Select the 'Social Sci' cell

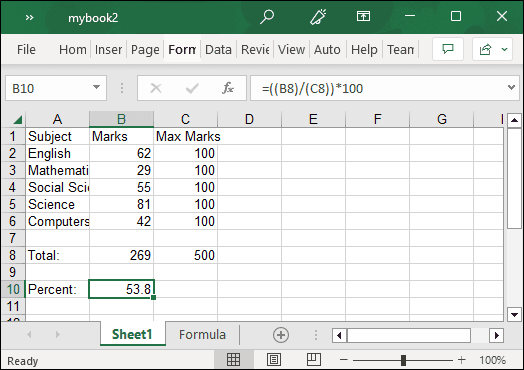tap(57, 187)
